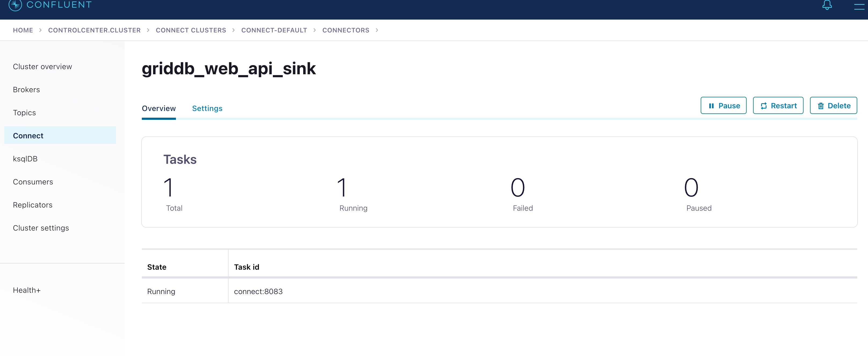Viewport: 868px width, 356px height.
Task: Switch to the Settings tab
Action: click(x=207, y=108)
